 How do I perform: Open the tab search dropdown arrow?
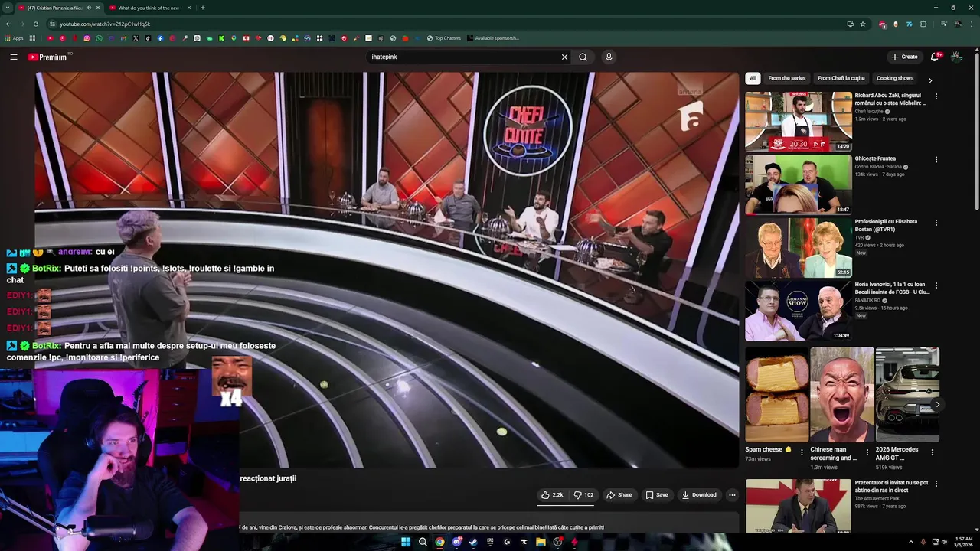tap(8, 8)
